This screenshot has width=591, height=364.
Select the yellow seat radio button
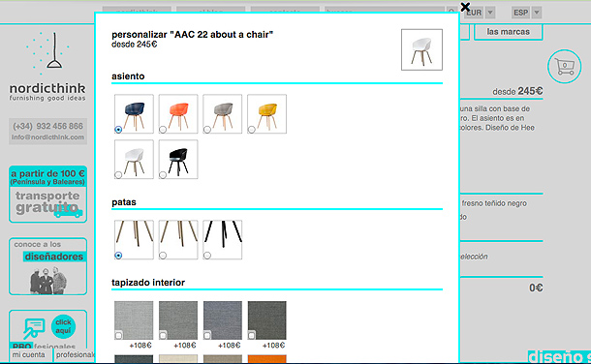click(251, 130)
